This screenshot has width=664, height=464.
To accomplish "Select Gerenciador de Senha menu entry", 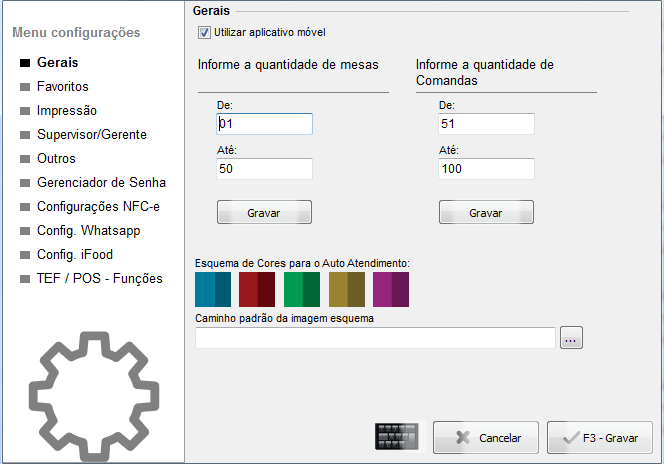I will (x=101, y=183).
